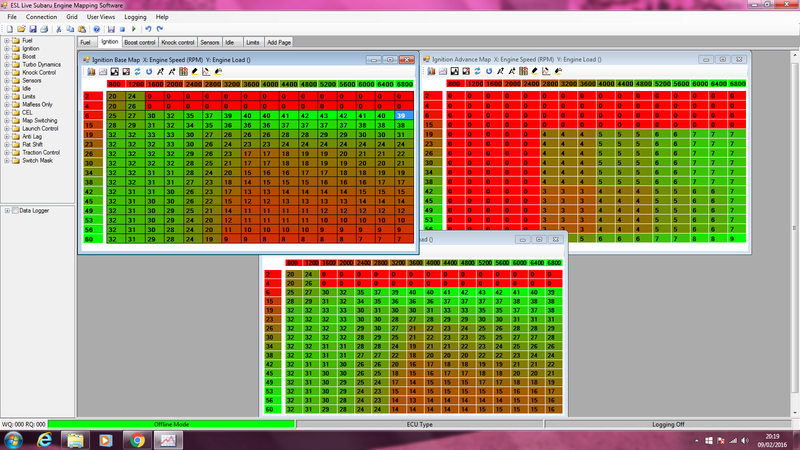This screenshot has width=800, height=450.
Task: Copy selection with the Copy icon
Action: [70, 29]
